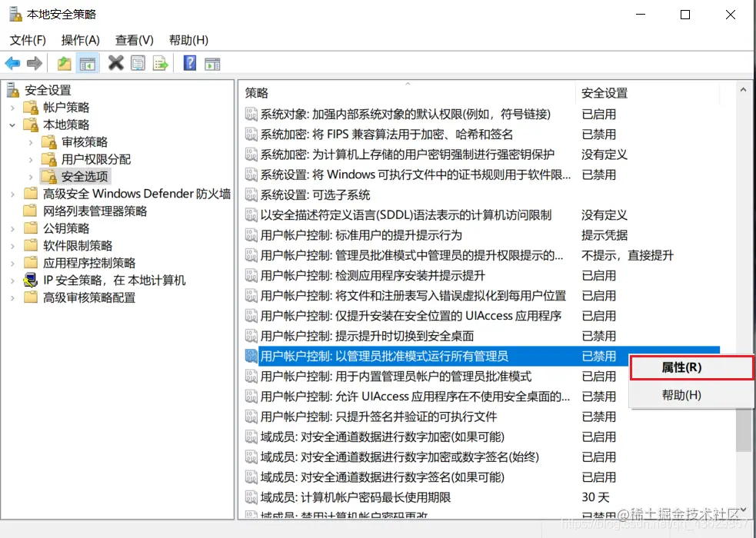Go up one level via the folder icon
The image size is (756, 538).
point(65,63)
